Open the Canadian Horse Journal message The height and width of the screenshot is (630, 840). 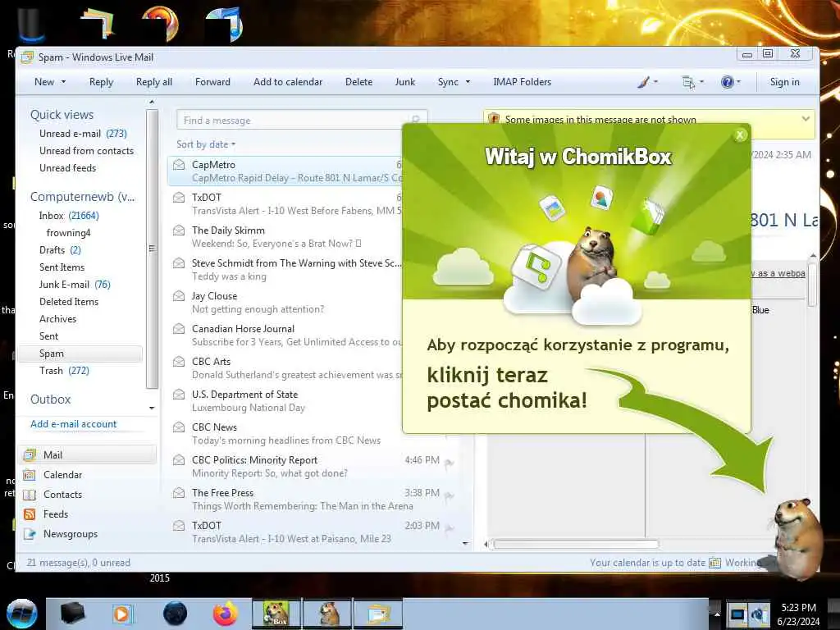pyautogui.click(x=286, y=336)
